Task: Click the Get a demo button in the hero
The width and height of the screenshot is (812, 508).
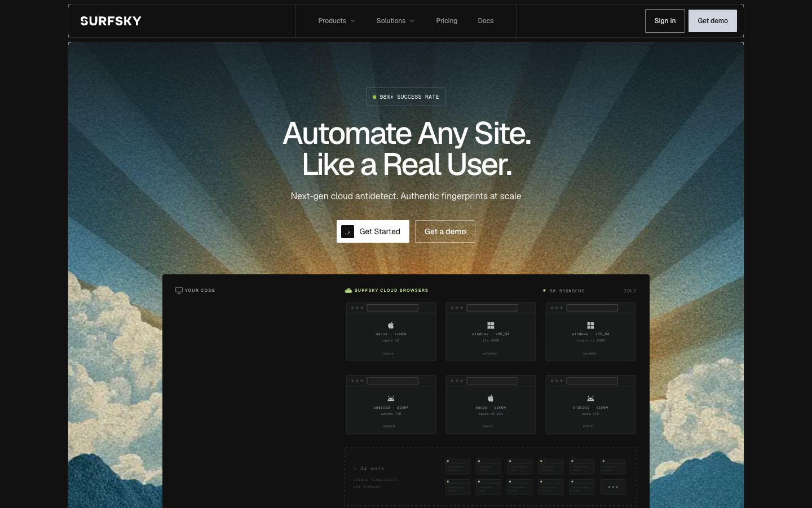Action: [445, 231]
